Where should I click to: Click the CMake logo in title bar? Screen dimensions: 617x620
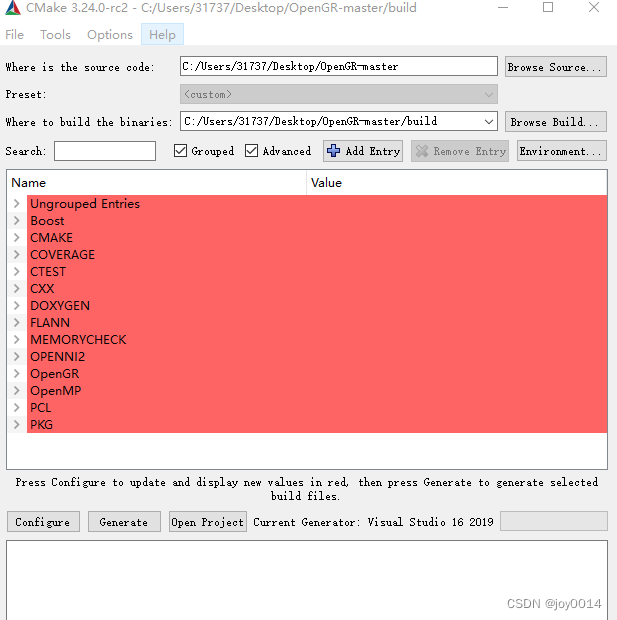[x=13, y=8]
